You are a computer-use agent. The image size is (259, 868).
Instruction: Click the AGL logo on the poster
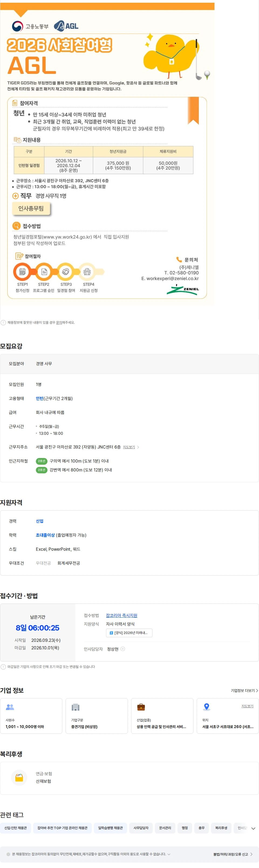66,26
